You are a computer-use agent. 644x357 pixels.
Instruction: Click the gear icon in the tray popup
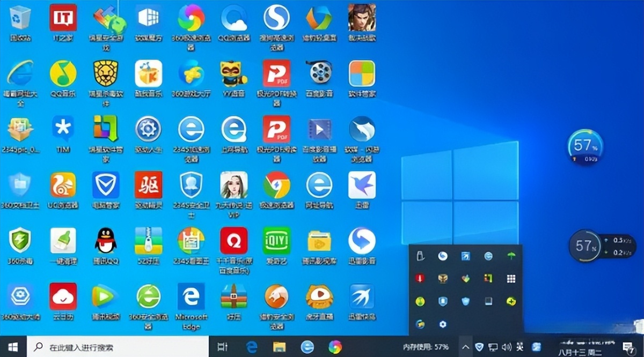[x=443, y=324]
